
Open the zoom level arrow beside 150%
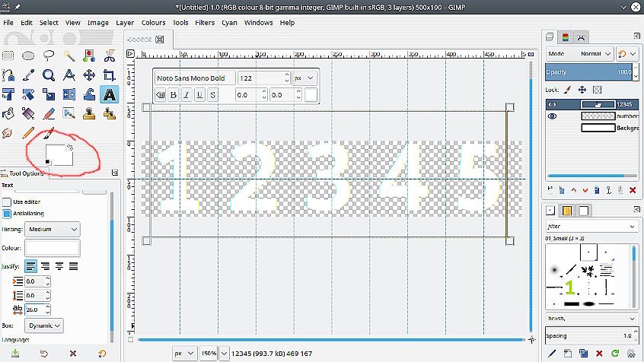pyautogui.click(x=225, y=354)
